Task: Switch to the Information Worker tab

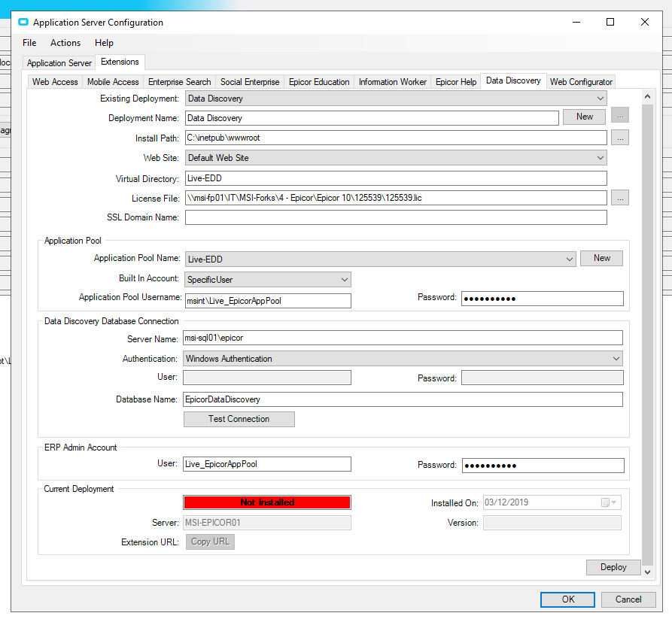Action: click(x=393, y=82)
